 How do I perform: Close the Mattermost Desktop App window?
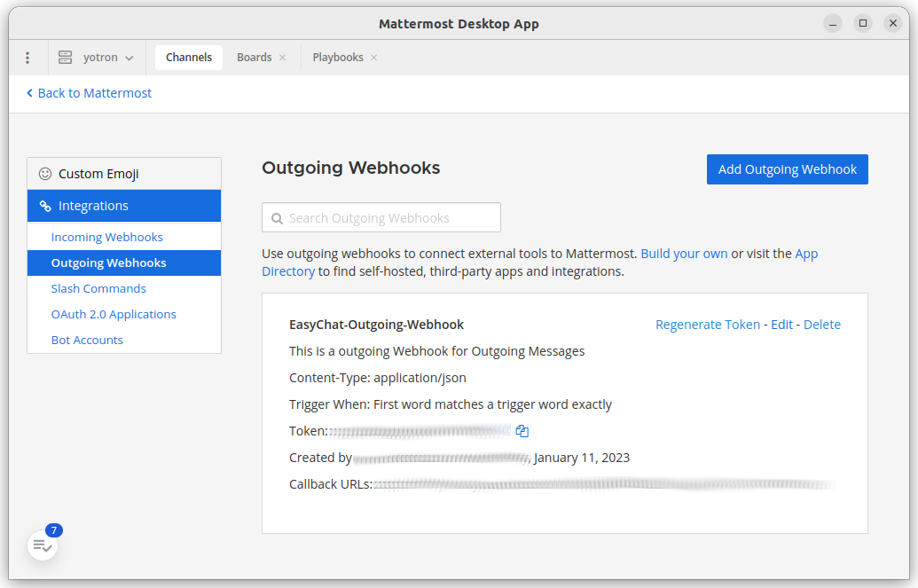click(893, 23)
